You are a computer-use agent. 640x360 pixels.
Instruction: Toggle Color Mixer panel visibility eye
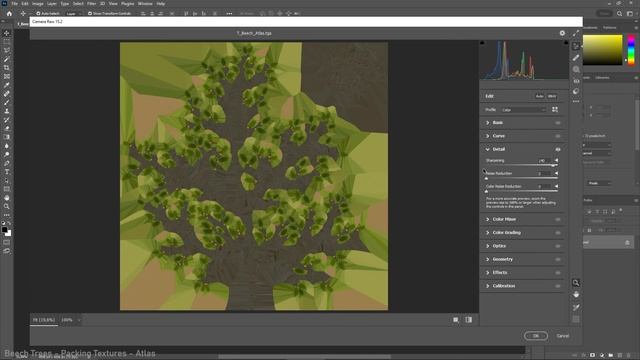pos(558,220)
